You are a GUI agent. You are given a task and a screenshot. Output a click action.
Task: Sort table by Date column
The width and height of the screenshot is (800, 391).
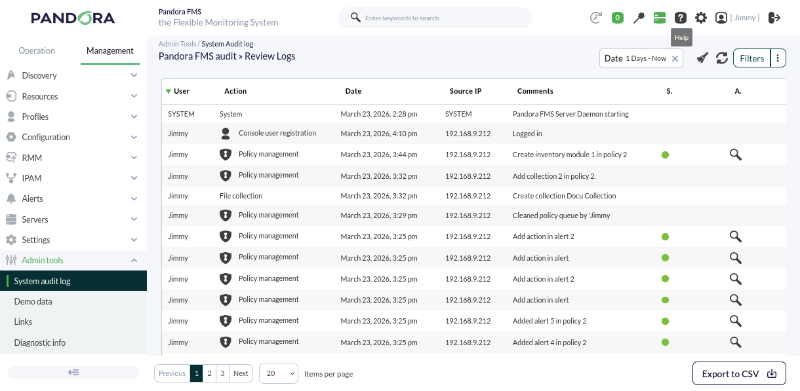(x=353, y=91)
